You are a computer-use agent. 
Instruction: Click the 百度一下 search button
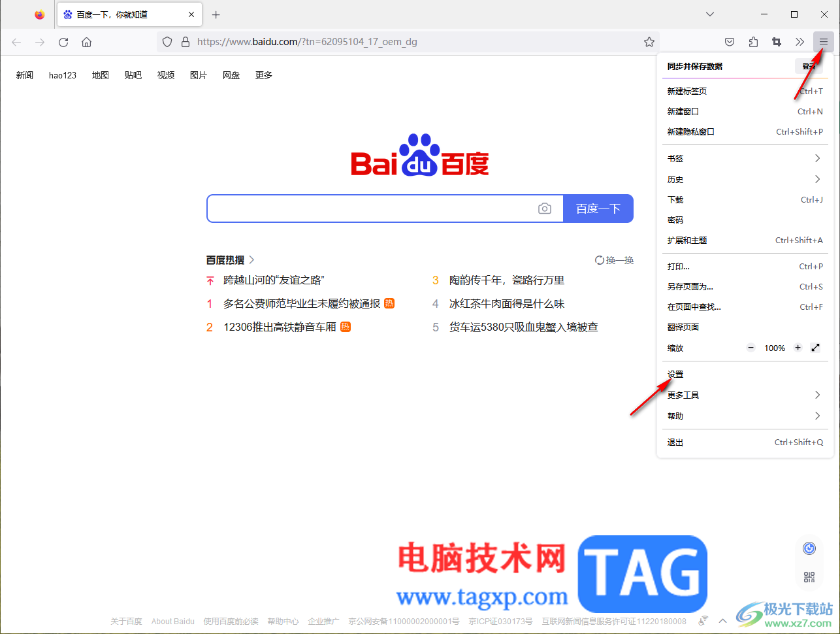tap(598, 208)
